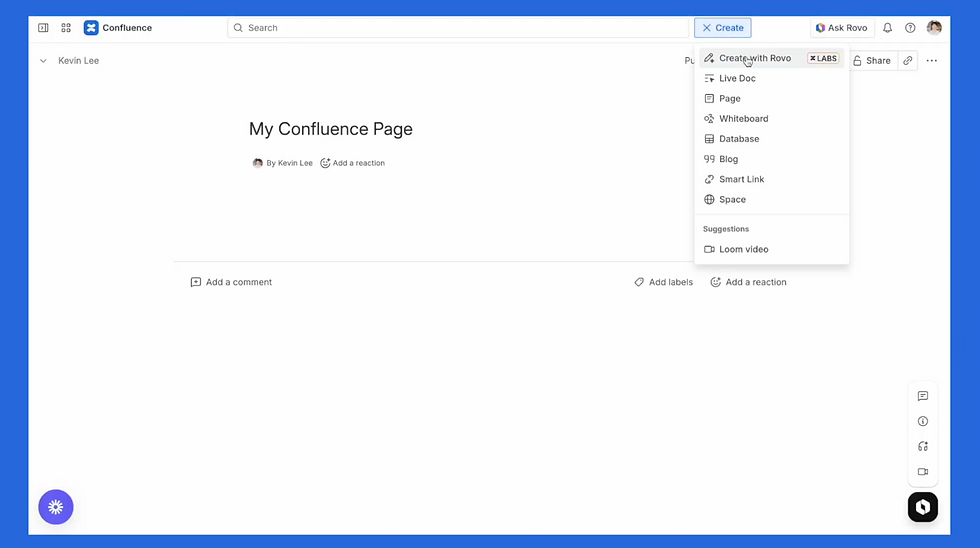Image resolution: width=980 pixels, height=548 pixels.
Task: Copy page link icon
Action: point(908,61)
